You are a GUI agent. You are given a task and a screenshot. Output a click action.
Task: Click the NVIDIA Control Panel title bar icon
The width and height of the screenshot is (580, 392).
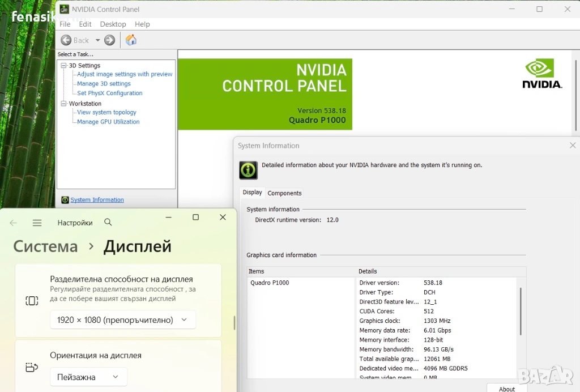65,9
